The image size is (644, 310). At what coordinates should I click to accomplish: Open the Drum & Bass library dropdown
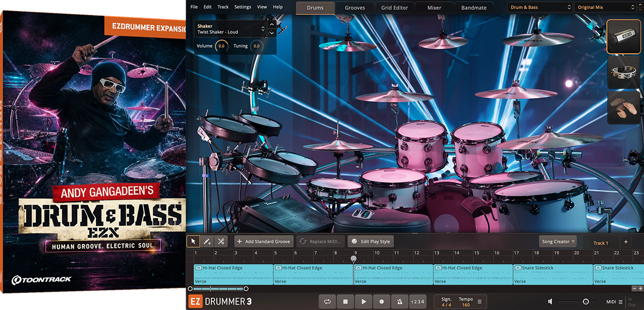[x=539, y=8]
